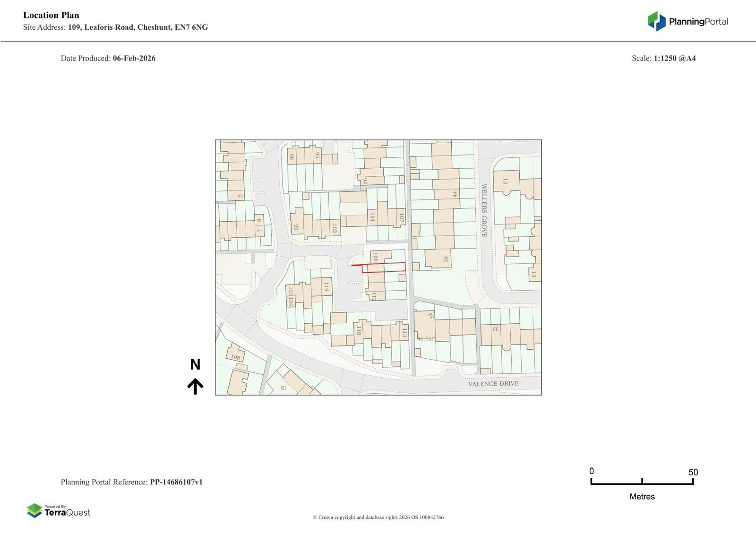Click the site address 109, Leaforis Road
Screen dimensions: 756x535
[137, 27]
